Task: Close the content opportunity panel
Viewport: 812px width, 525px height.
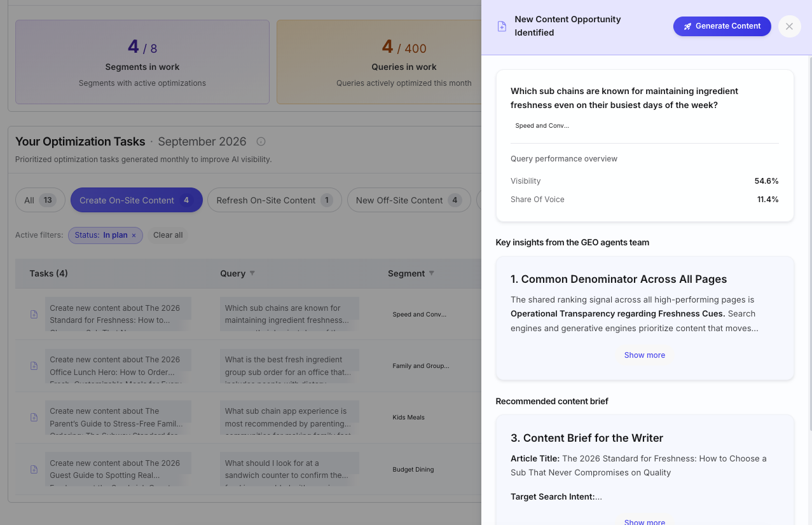Action: click(x=789, y=26)
